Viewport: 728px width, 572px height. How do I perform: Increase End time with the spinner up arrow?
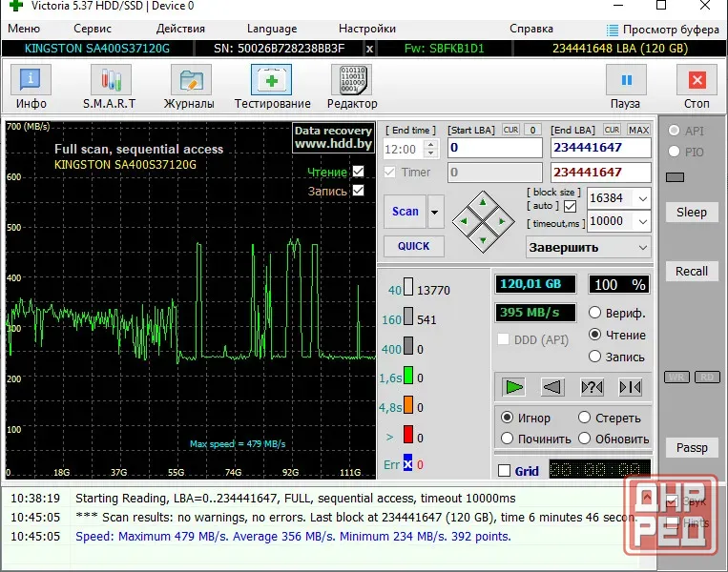(x=431, y=144)
